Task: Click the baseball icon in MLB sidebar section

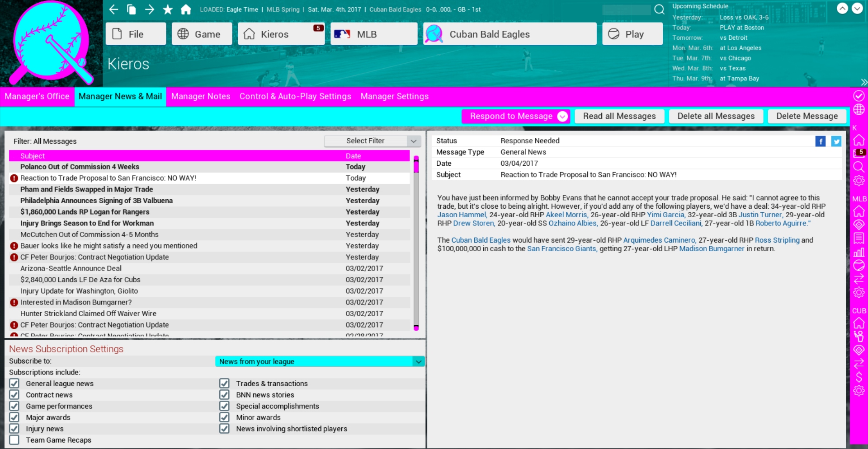Action: click(x=859, y=266)
